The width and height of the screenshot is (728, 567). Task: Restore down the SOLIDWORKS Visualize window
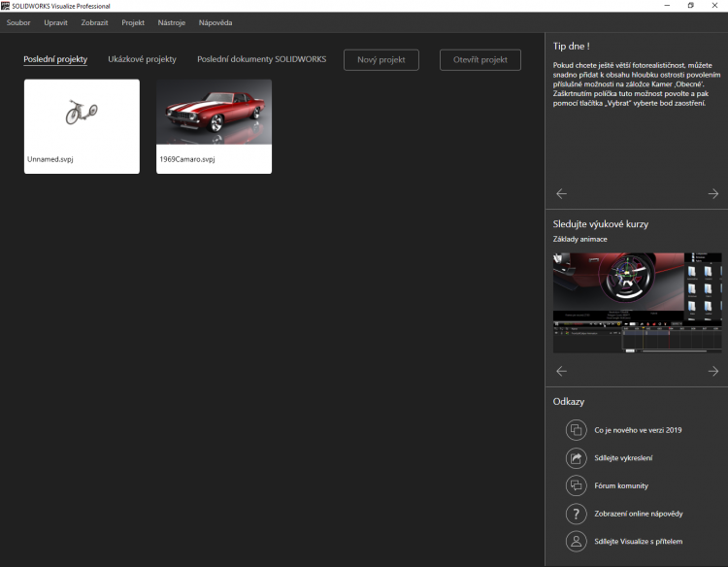691,6
